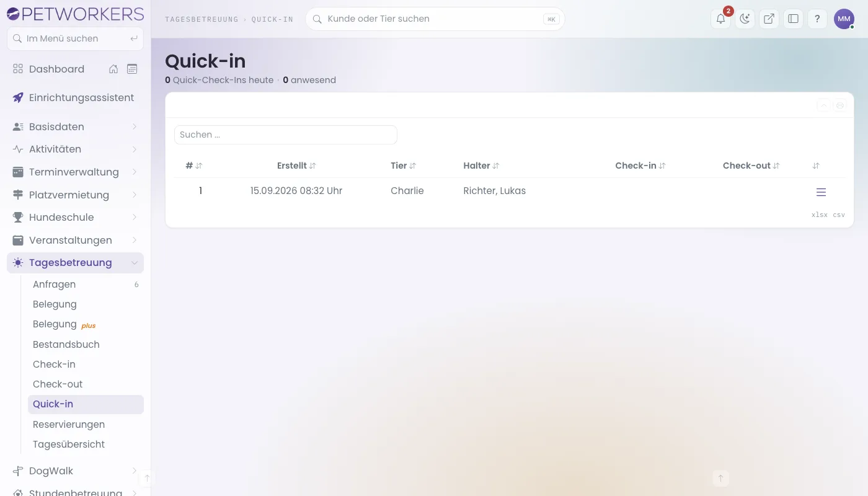Collapse the table card with the chevron-up icon
Screen dimensions: 868x496
tap(823, 105)
